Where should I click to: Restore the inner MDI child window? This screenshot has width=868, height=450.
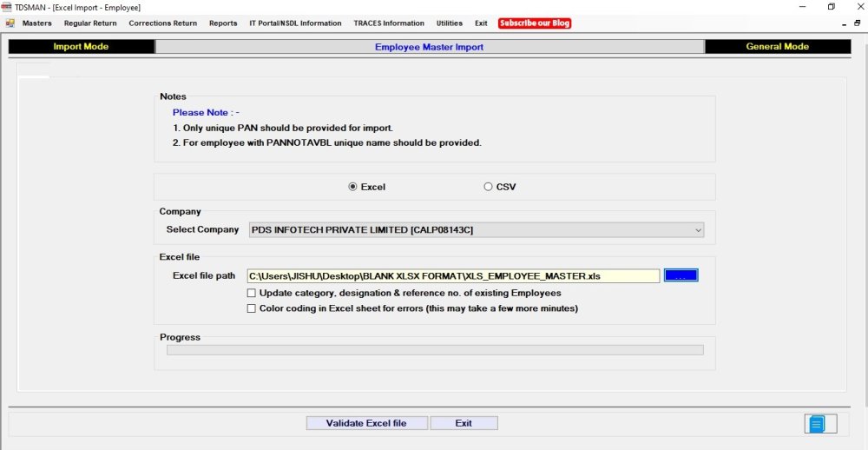point(858,23)
